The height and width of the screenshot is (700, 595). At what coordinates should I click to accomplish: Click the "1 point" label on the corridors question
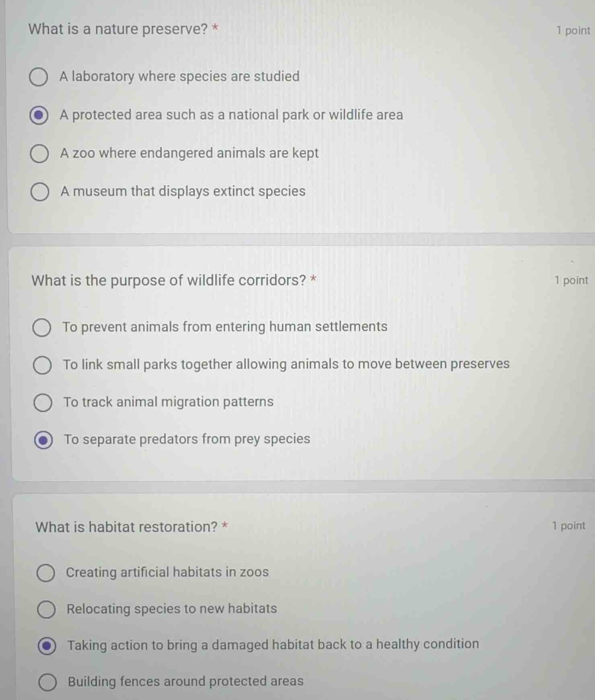(x=570, y=280)
